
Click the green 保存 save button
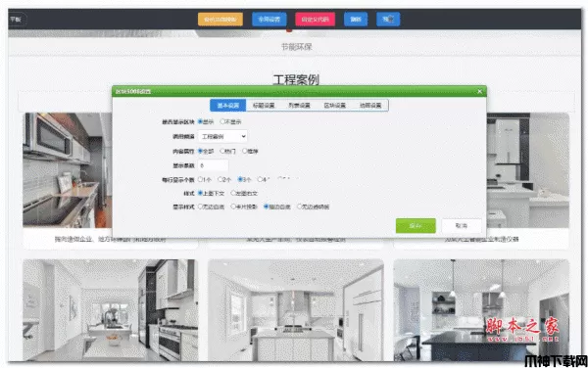[416, 226]
